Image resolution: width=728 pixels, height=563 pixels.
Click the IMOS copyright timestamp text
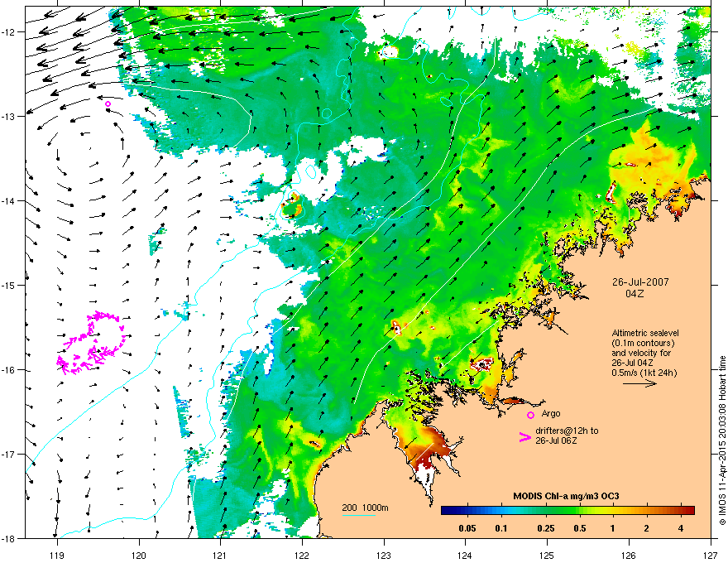[722, 440]
